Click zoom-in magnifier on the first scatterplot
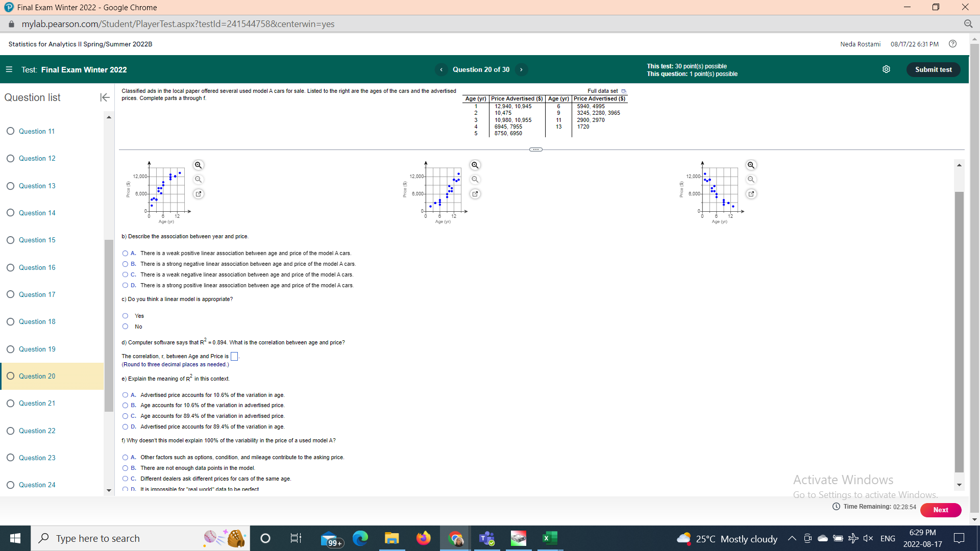 [198, 165]
